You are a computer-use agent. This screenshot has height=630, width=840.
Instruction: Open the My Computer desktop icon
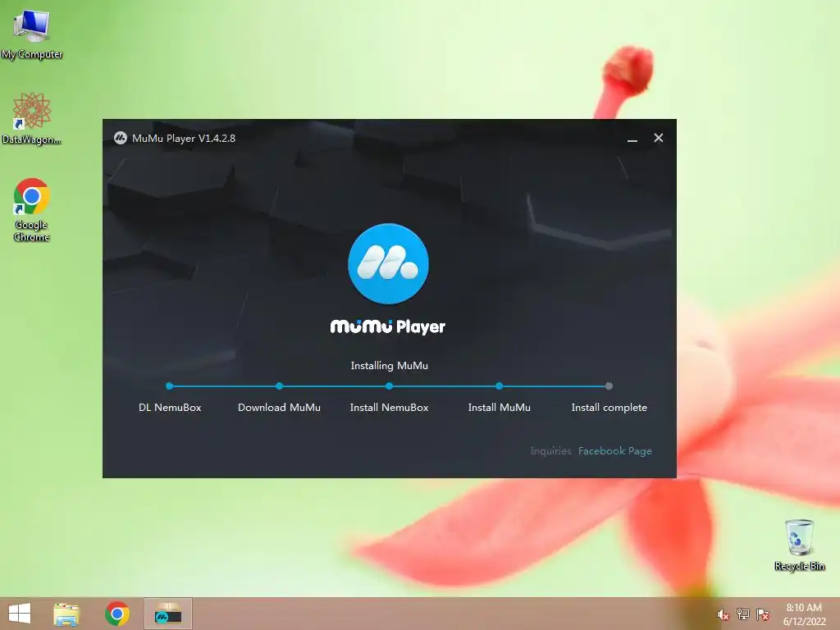(x=32, y=34)
